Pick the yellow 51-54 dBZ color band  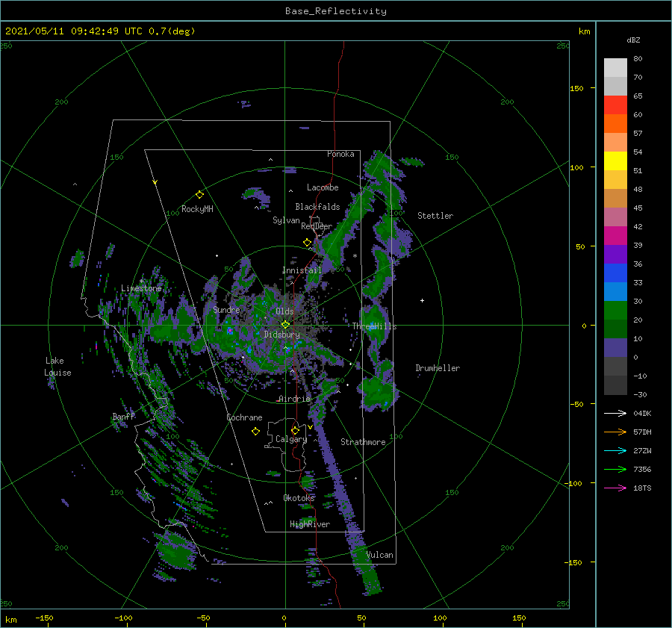(x=615, y=161)
